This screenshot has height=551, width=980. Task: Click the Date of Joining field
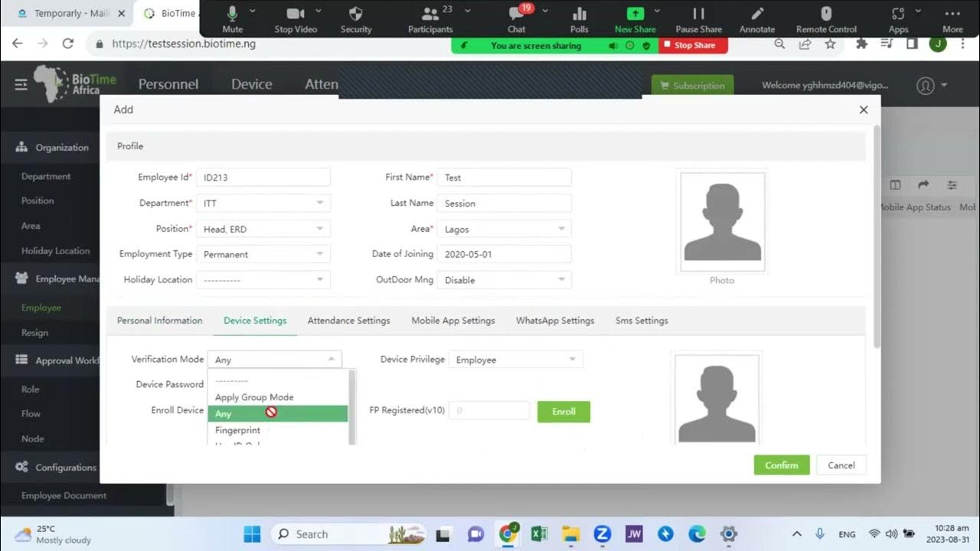[x=505, y=254]
